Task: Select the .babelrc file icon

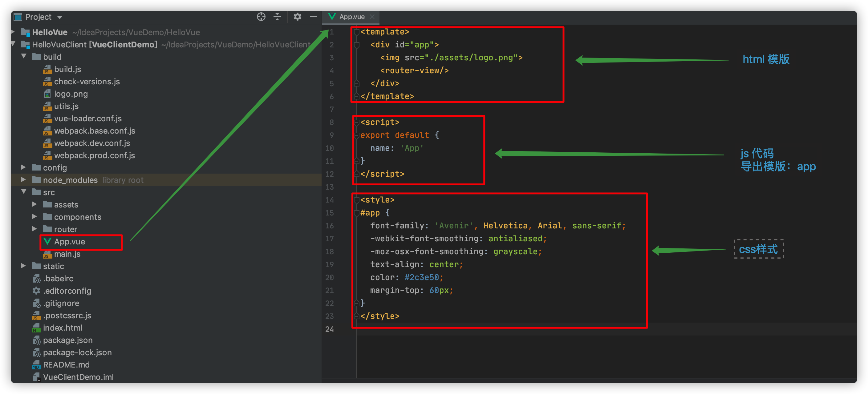Action: [37, 279]
